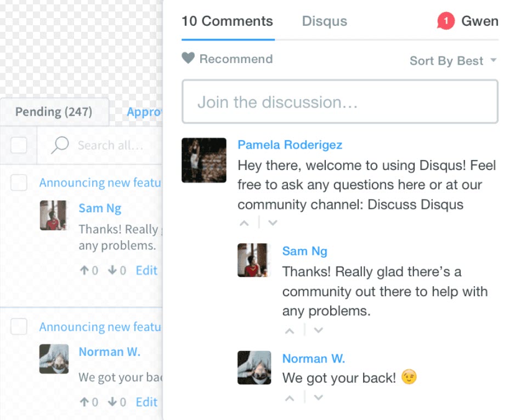Screen dimensions: 515x420
Task: Upvote Sam Ng's reply in Disqus thread
Action: (x=290, y=331)
